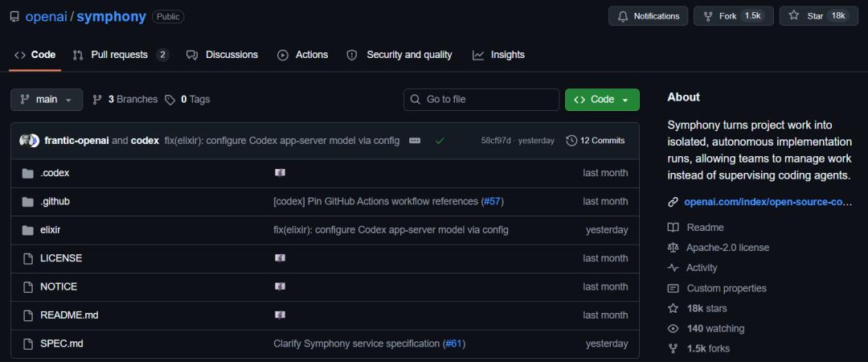Click the Go to file search field
This screenshot has width=868, height=362.
coord(481,100)
